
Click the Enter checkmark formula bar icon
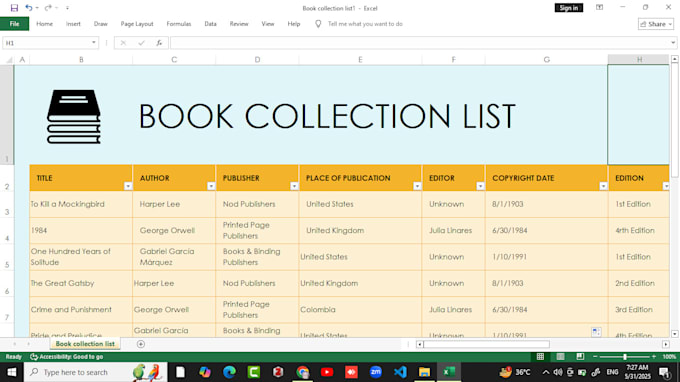pyautogui.click(x=141, y=43)
